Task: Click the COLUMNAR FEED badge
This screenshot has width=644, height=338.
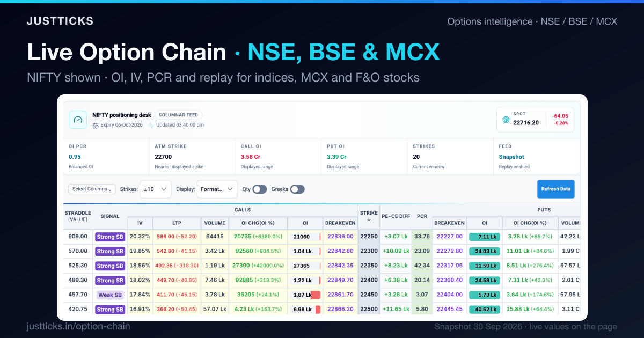Action: [x=179, y=115]
